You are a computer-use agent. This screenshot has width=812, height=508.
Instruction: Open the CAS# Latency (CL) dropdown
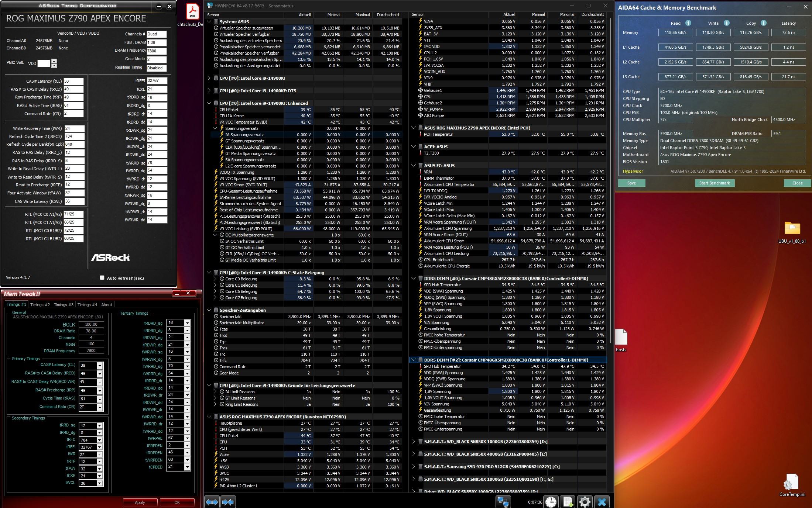click(99, 366)
